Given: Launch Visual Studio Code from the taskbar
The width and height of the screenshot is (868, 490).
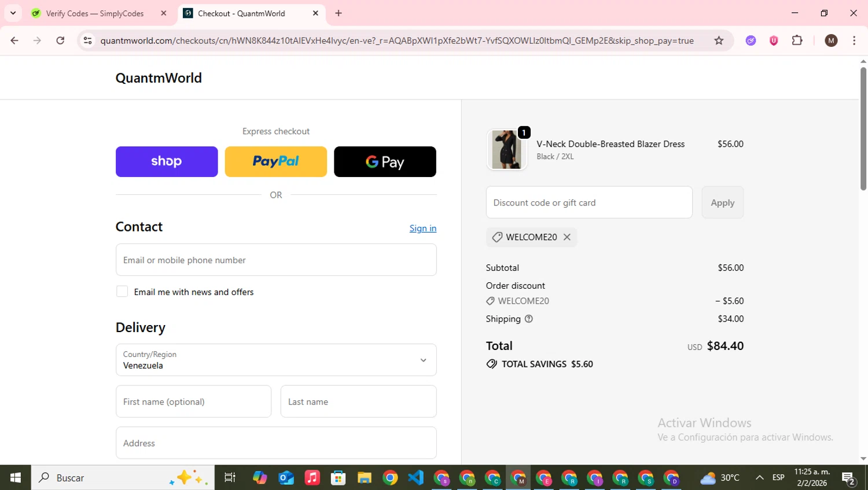Looking at the screenshot, I should [x=415, y=478].
